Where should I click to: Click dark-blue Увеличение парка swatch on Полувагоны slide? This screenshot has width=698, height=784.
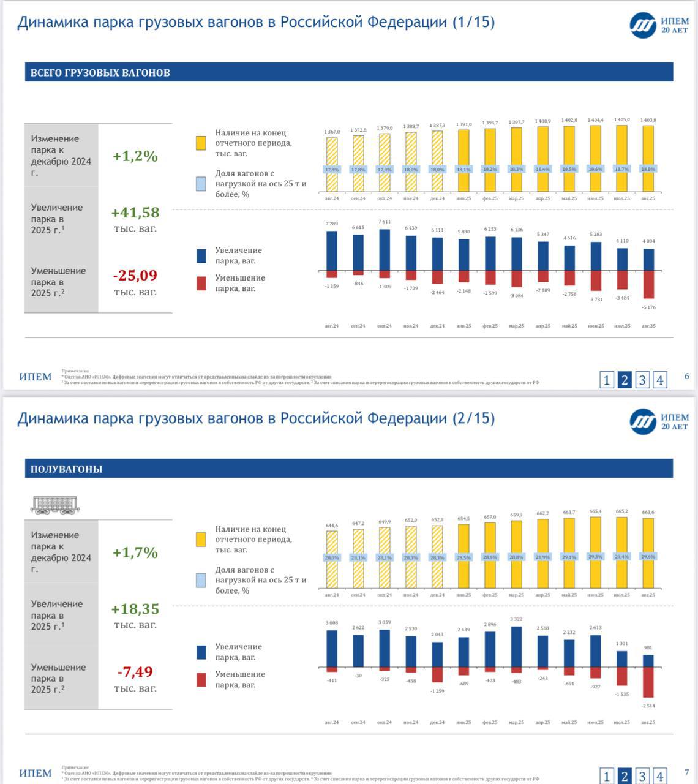201,652
